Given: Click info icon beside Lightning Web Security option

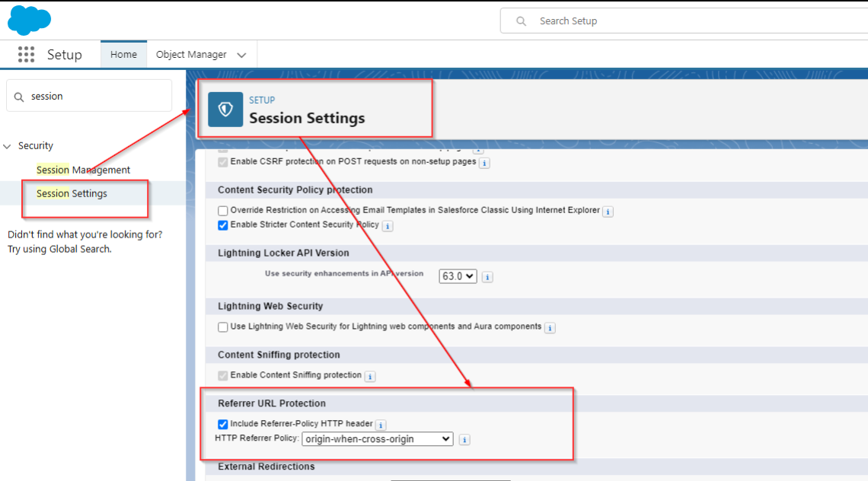Looking at the screenshot, I should (550, 328).
